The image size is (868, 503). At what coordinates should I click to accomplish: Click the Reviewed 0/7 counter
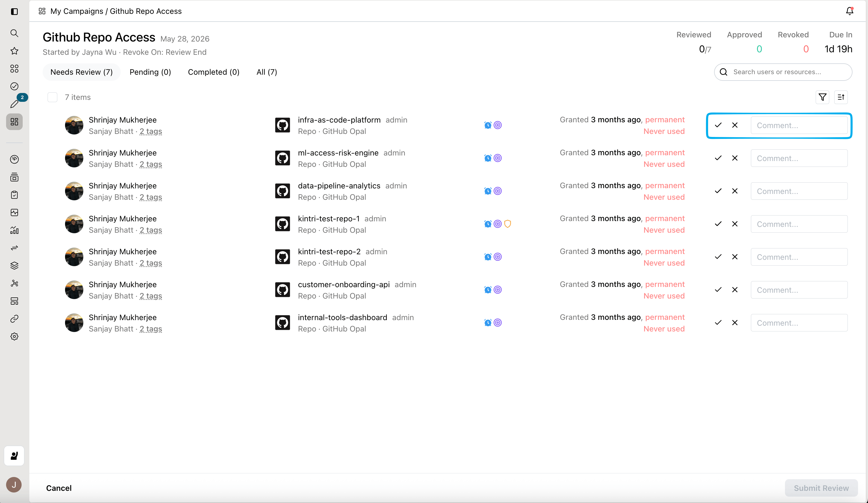point(705,49)
